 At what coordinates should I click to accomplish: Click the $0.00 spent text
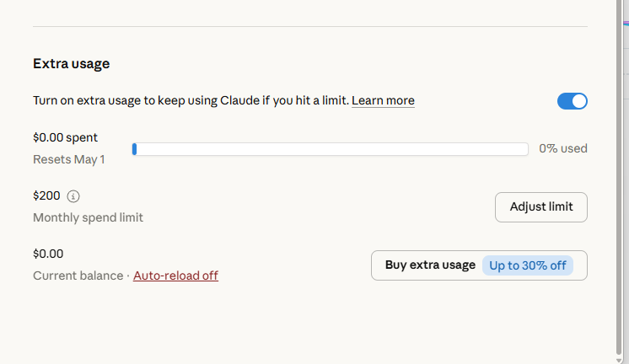[x=66, y=137]
